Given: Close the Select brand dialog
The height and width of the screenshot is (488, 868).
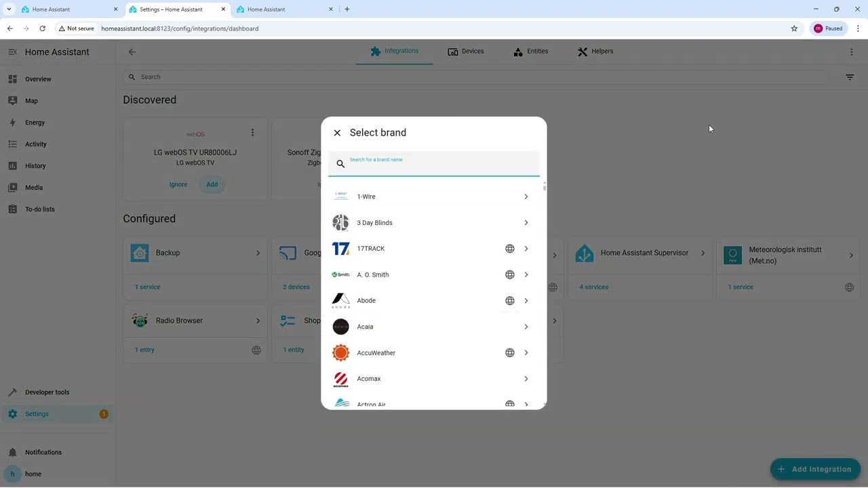Looking at the screenshot, I should tap(337, 133).
